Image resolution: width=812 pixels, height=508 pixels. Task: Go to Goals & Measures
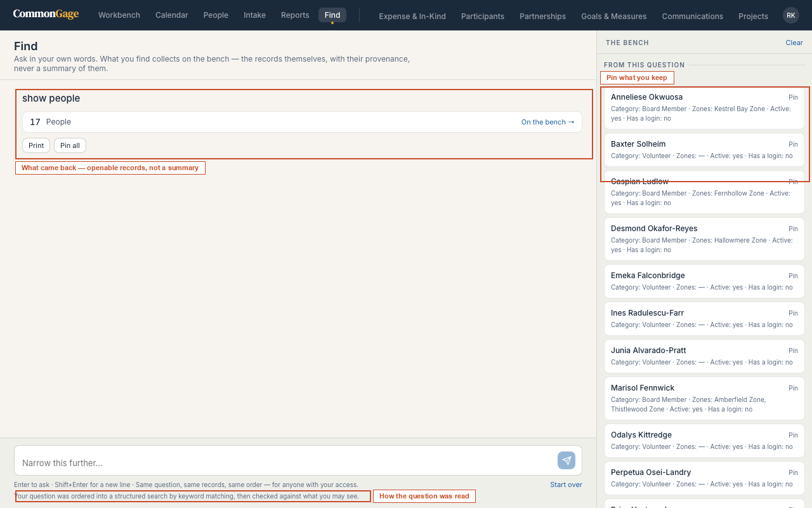pos(613,16)
